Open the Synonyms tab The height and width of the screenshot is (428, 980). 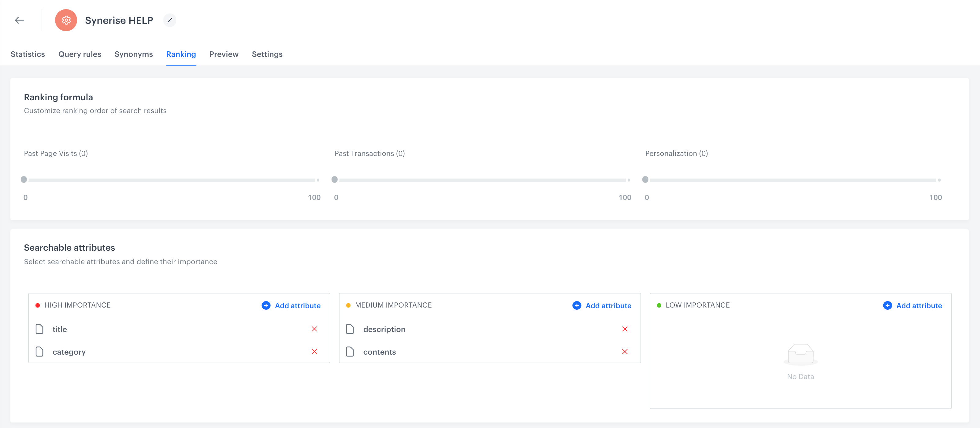[x=133, y=54]
